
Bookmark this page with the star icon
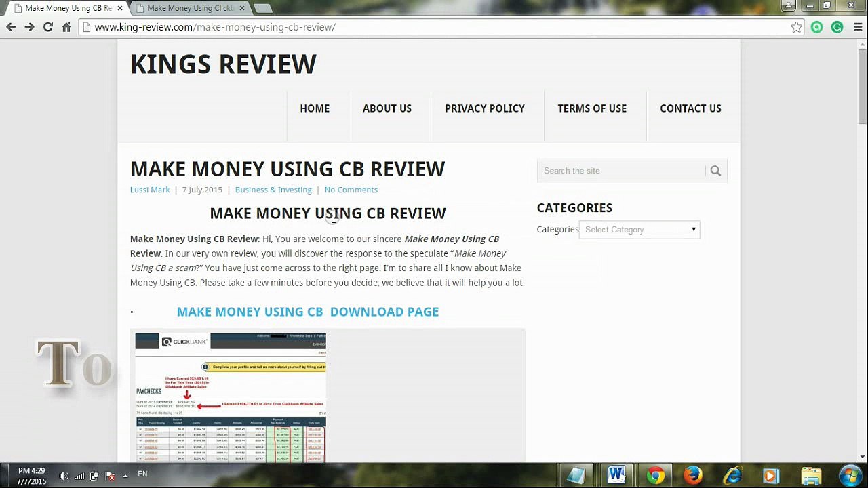click(x=796, y=27)
